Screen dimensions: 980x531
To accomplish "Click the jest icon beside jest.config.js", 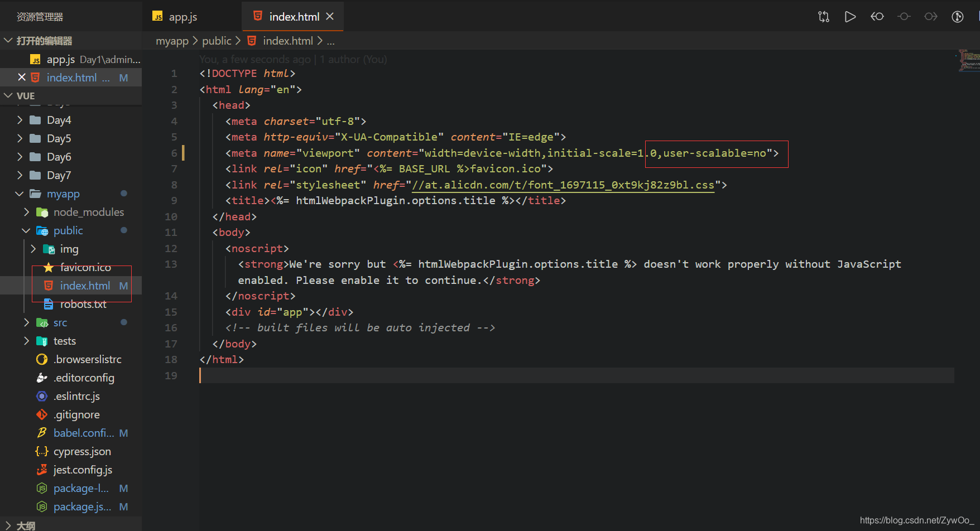I will [x=42, y=470].
